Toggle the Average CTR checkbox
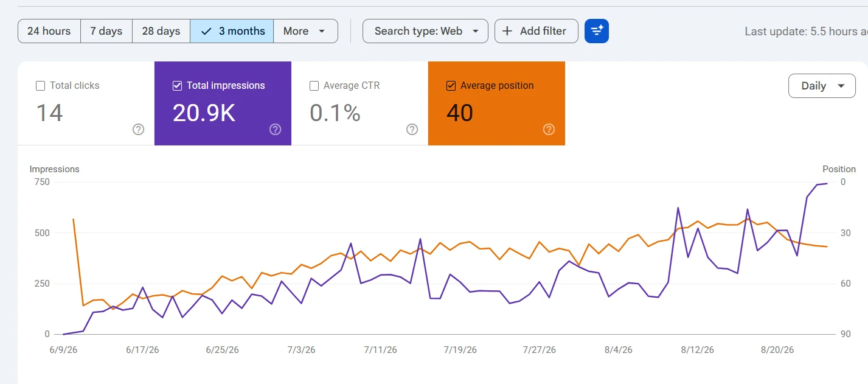Viewport: 868px width, 384px height. pyautogui.click(x=314, y=86)
